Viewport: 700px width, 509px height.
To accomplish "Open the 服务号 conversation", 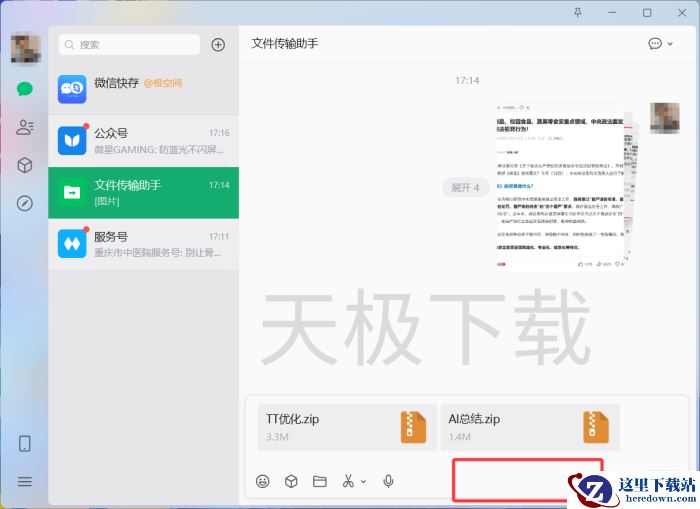I will coord(143,244).
